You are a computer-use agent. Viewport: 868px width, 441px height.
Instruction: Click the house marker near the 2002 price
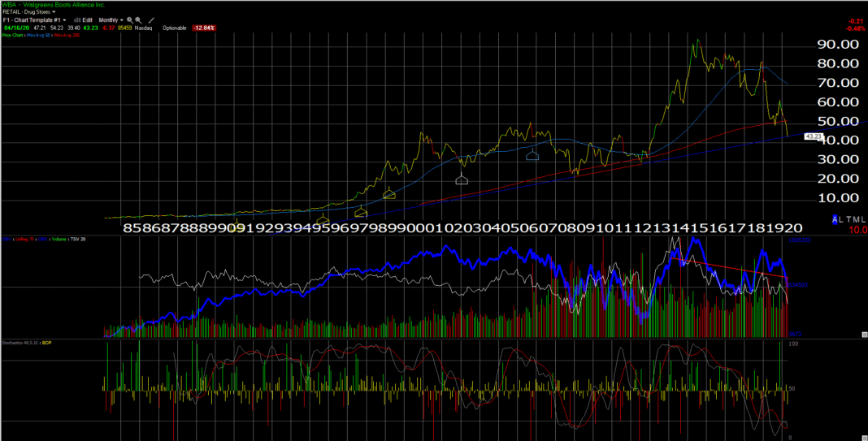462,179
